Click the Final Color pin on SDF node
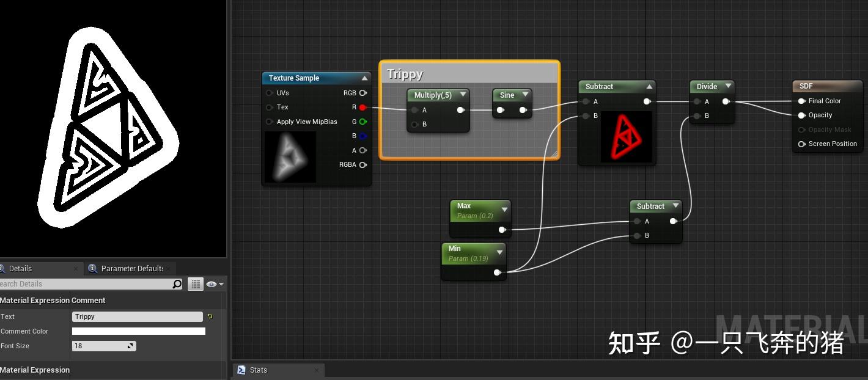The width and height of the screenshot is (868, 380). coord(801,101)
